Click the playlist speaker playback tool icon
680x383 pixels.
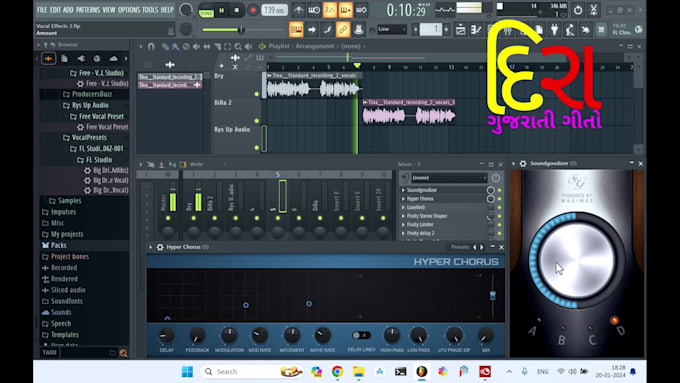(248, 46)
